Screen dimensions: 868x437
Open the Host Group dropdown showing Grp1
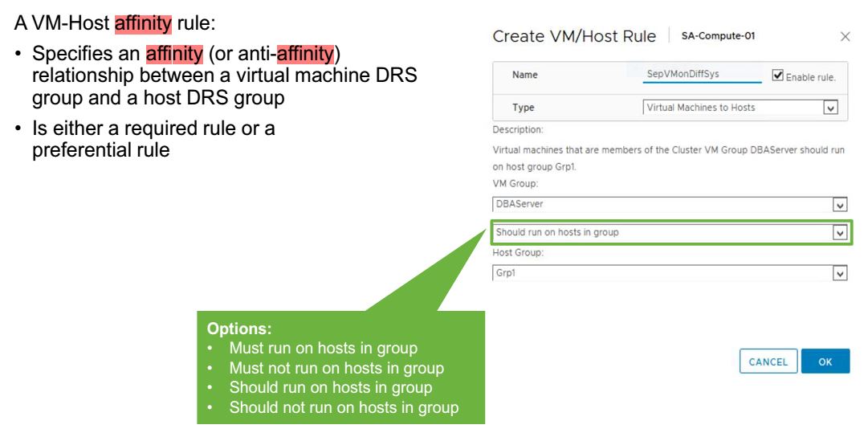coord(670,273)
